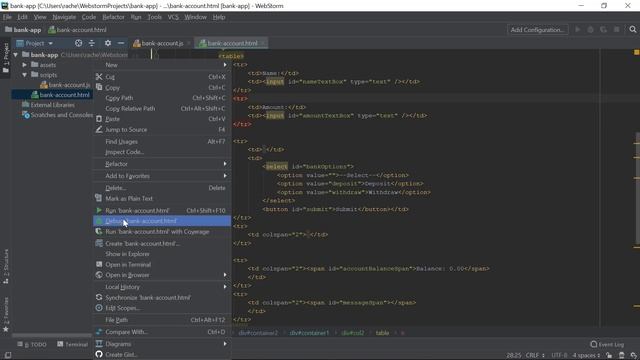
Task: Click the green Run arrow icon in menu
Action: (x=99, y=210)
